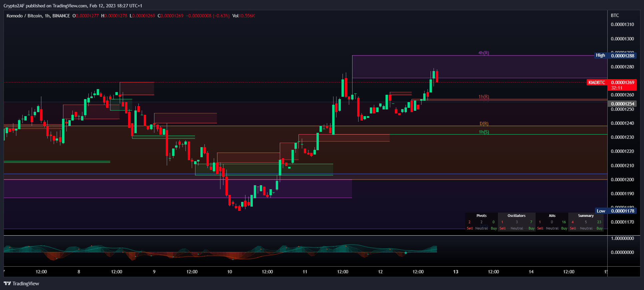Image resolution: width=644 pixels, height=290 pixels.
Task: Click the 0.00001240 price axis label
Action: coord(622,123)
